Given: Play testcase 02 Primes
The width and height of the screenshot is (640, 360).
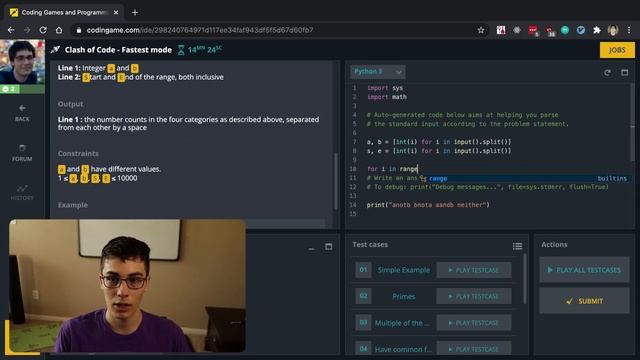Looking at the screenshot, I should click(x=474, y=296).
